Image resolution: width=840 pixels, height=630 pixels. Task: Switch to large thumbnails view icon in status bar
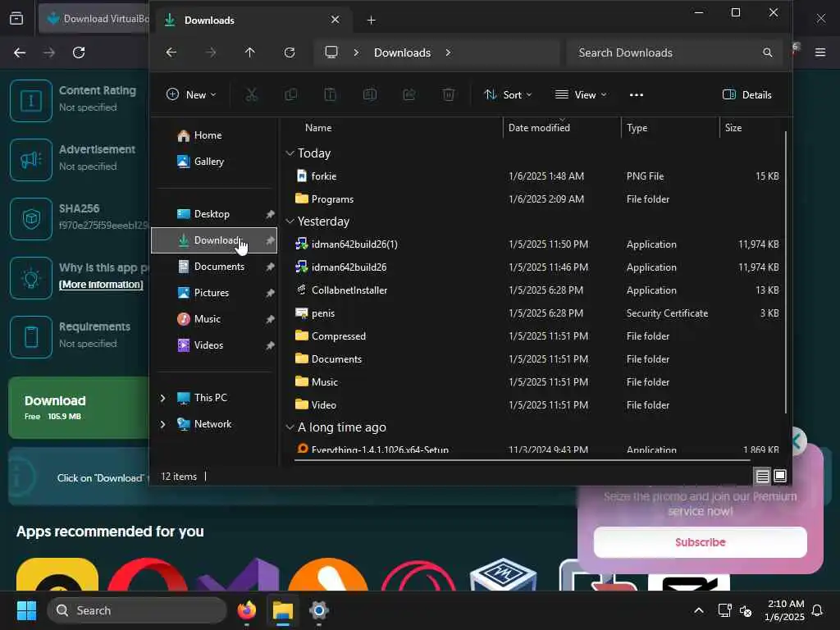coord(780,476)
